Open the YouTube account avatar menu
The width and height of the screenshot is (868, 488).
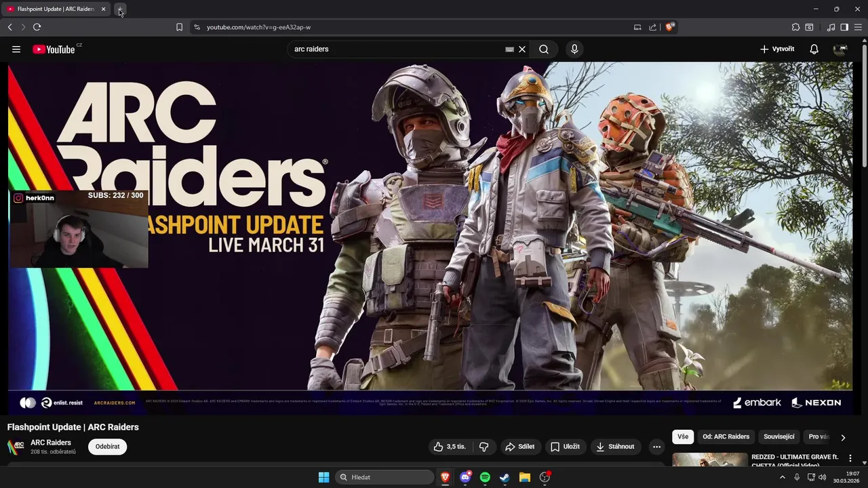point(841,49)
